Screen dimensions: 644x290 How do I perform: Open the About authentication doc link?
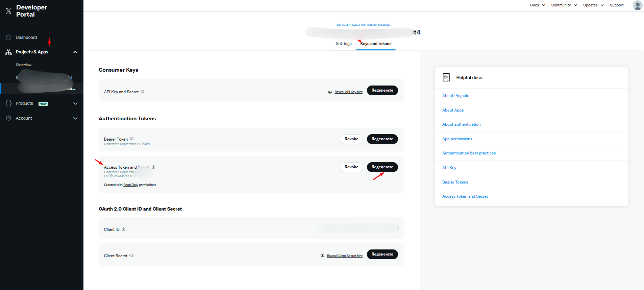click(x=461, y=124)
